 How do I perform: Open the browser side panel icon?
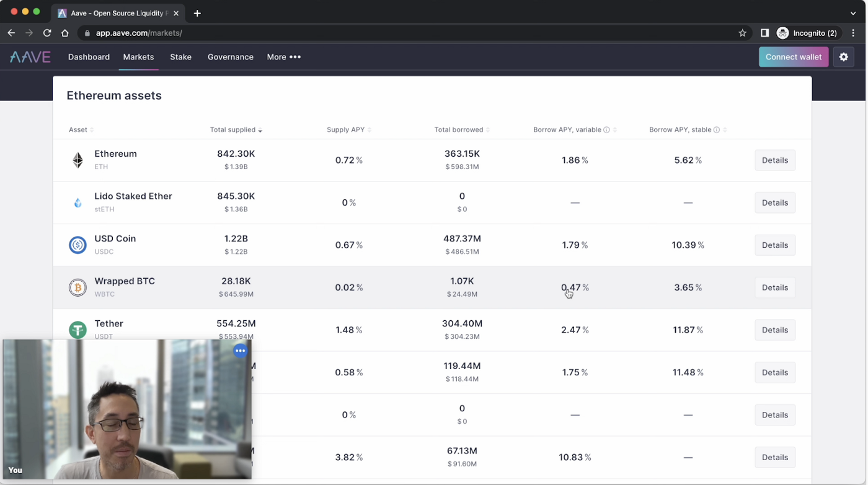click(x=765, y=33)
